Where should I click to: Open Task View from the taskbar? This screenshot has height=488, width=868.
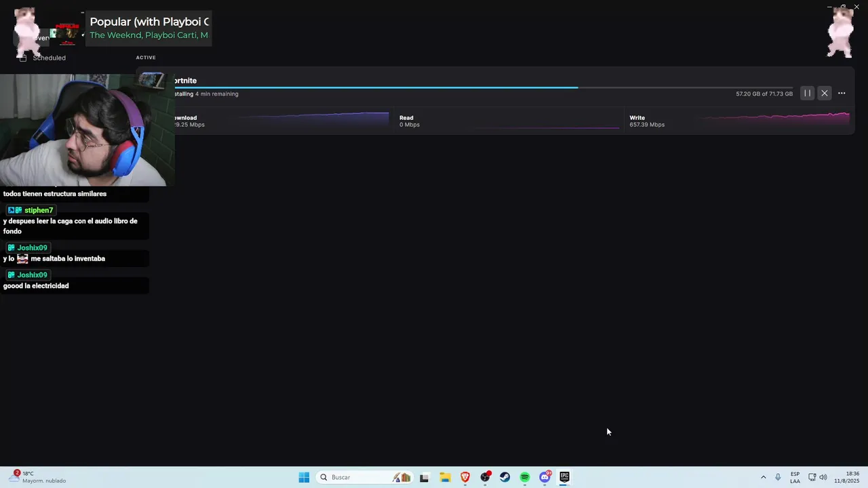[424, 477]
